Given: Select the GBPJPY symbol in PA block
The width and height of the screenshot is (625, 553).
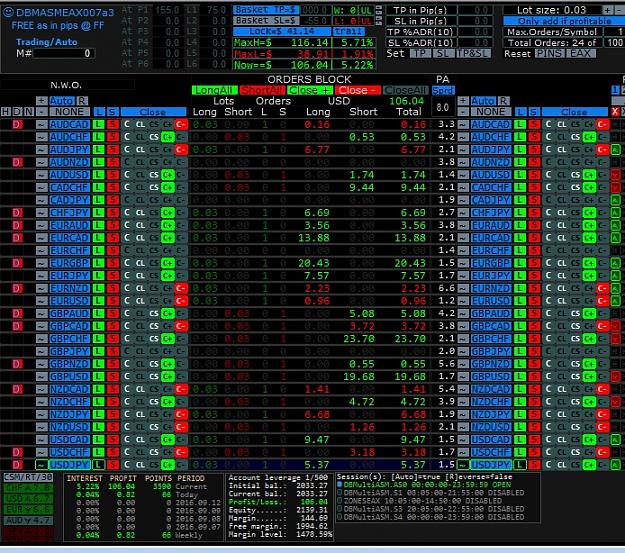Looking at the screenshot, I should click(491, 352).
